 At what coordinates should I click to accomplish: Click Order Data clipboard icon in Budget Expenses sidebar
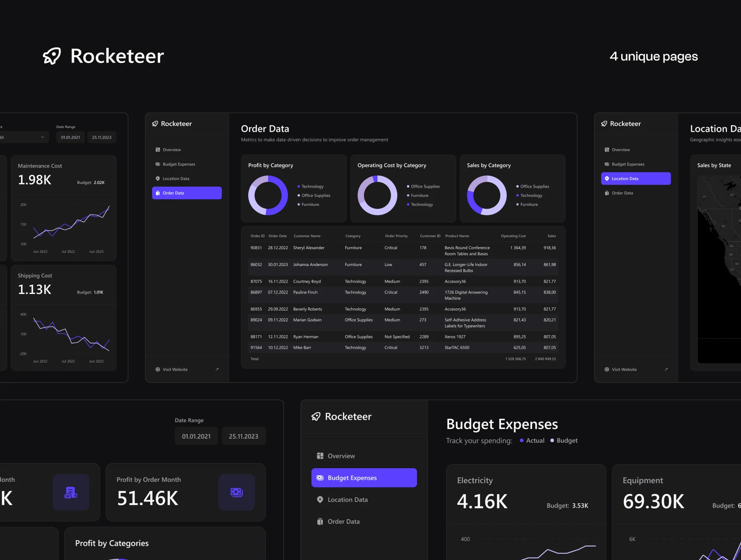tap(320, 522)
